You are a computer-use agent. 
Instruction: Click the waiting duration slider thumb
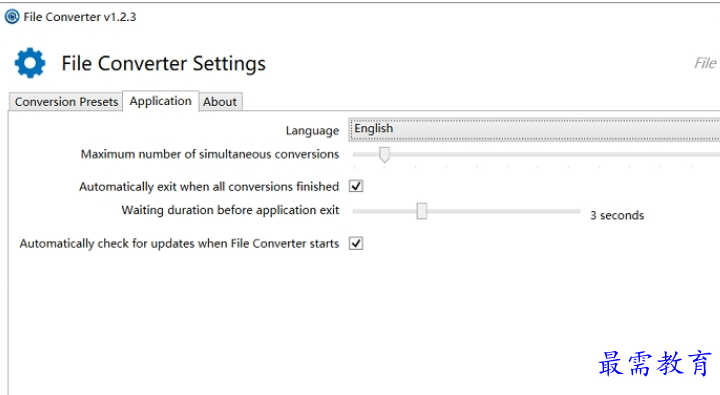(422, 211)
